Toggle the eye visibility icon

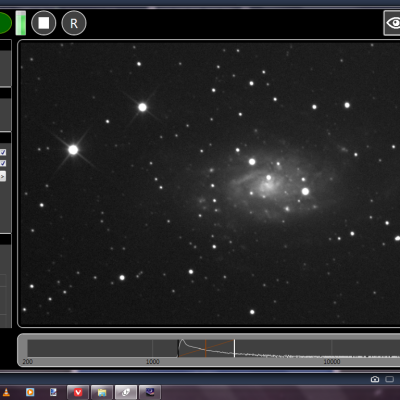pos(393,23)
